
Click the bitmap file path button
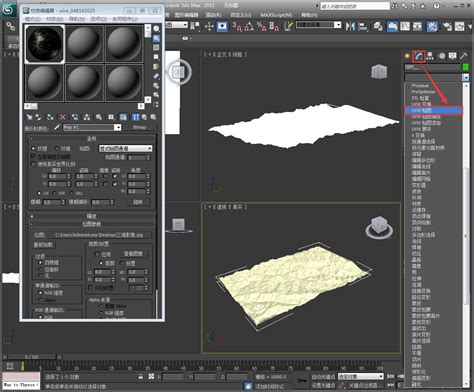(99, 235)
